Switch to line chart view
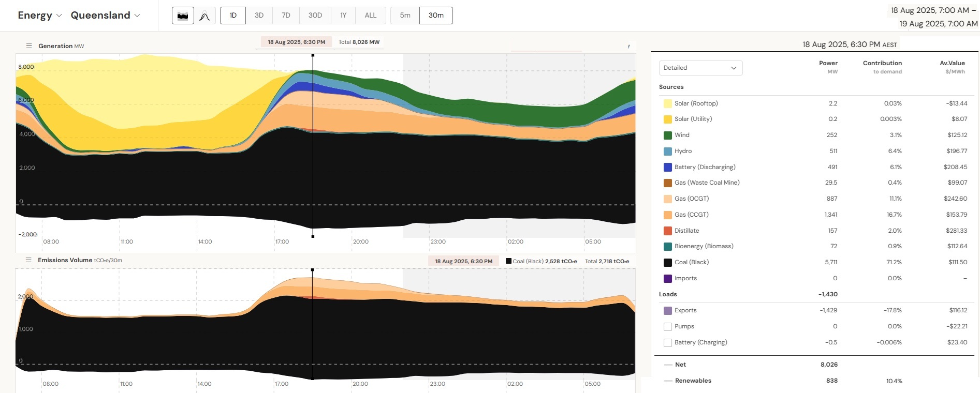 [x=204, y=16]
